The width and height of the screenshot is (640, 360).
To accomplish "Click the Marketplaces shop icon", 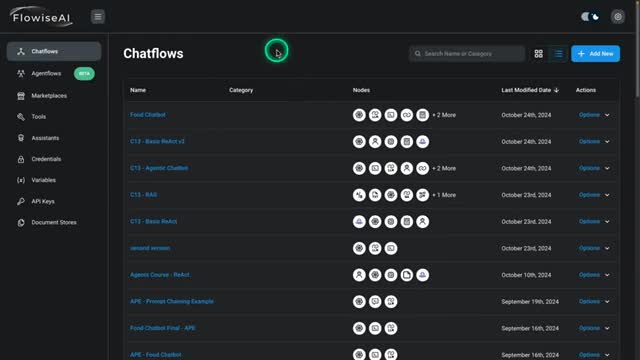I will tap(21, 96).
